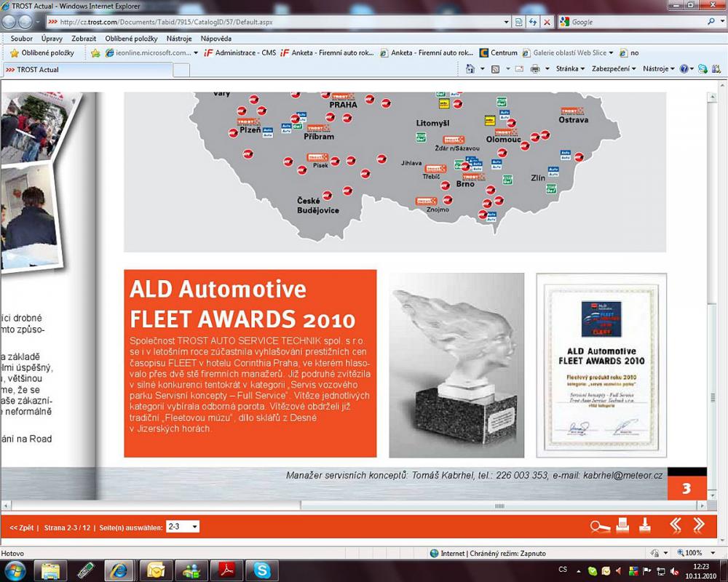Image resolution: width=728 pixels, height=582 pixels.
Task: Open the Windows Start menu
Action: [x=15, y=570]
